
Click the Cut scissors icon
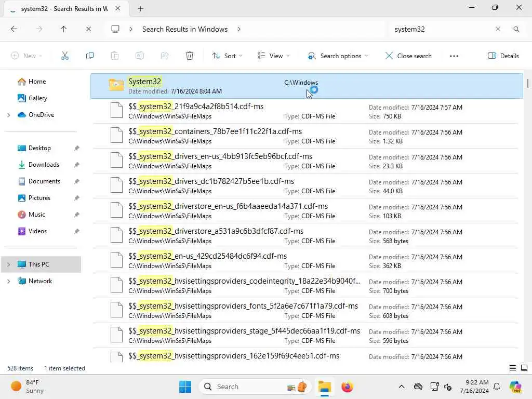click(x=64, y=56)
